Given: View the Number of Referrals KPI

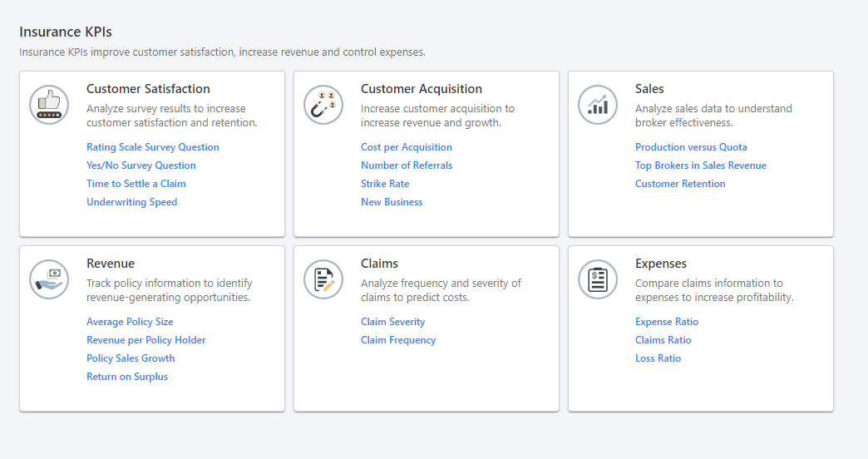Looking at the screenshot, I should pyautogui.click(x=407, y=165).
